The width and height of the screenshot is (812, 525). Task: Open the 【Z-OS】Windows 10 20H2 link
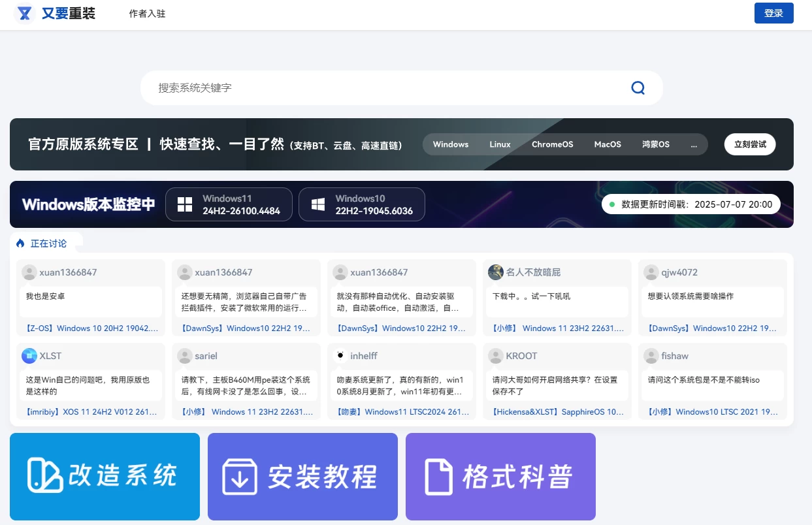(90, 328)
